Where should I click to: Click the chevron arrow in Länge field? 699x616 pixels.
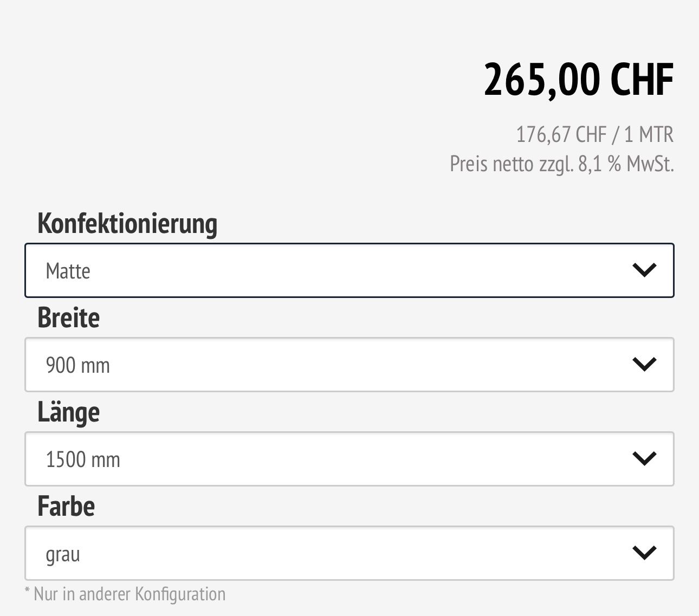click(644, 458)
